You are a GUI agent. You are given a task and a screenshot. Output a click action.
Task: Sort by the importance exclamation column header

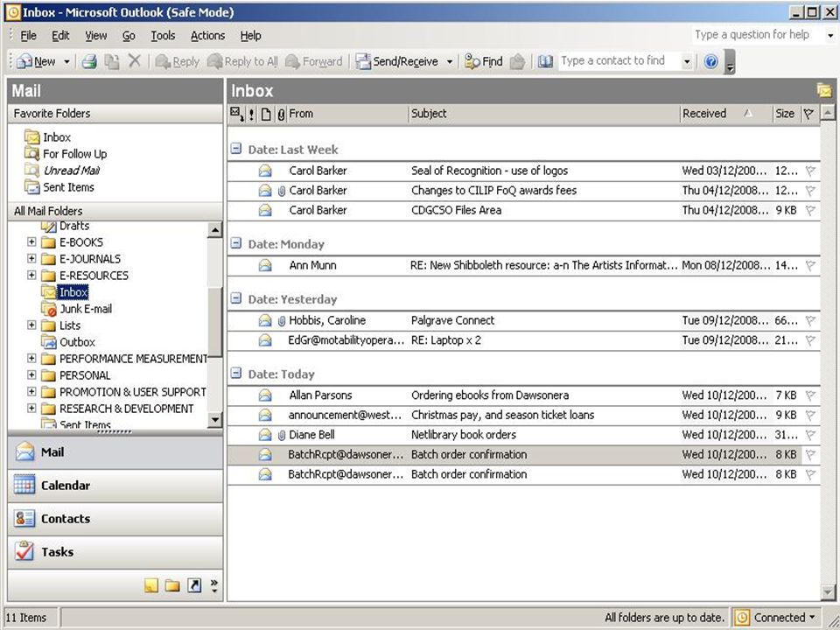[251, 114]
